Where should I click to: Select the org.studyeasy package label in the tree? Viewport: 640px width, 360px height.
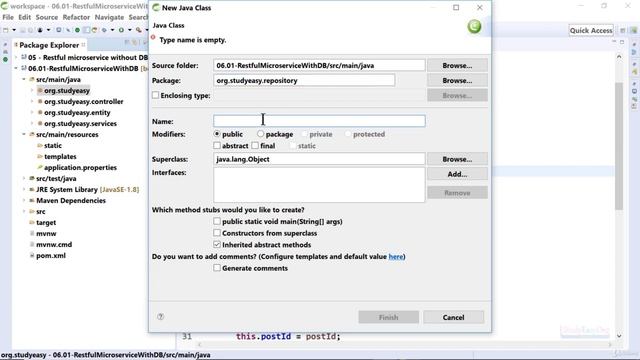[67, 90]
